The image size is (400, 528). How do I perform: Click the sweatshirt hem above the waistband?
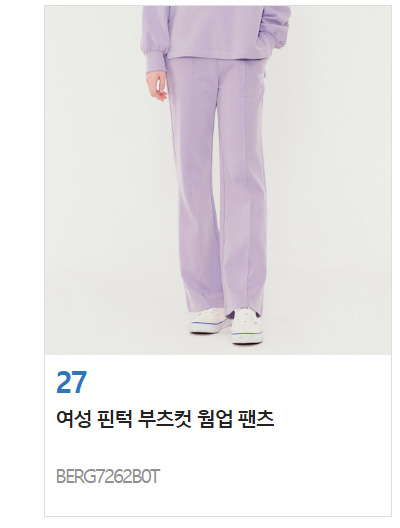(215, 56)
